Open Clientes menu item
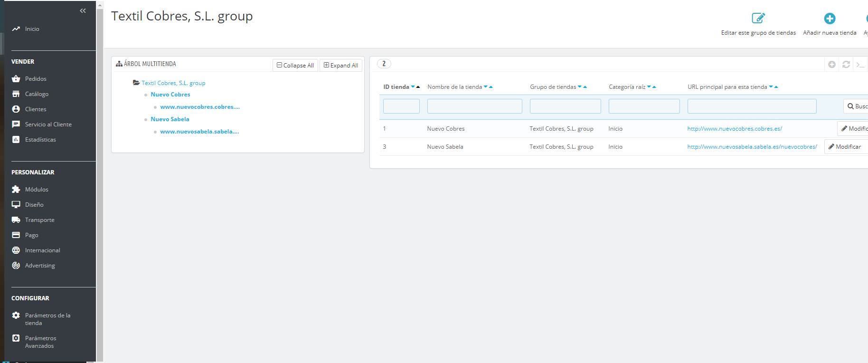This screenshot has width=868, height=363. pyautogui.click(x=36, y=109)
